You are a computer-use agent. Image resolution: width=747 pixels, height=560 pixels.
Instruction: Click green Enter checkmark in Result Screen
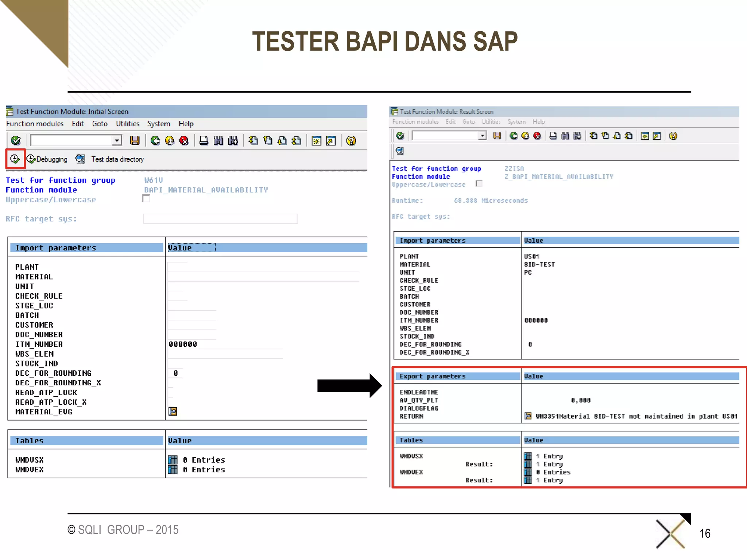[x=400, y=136]
